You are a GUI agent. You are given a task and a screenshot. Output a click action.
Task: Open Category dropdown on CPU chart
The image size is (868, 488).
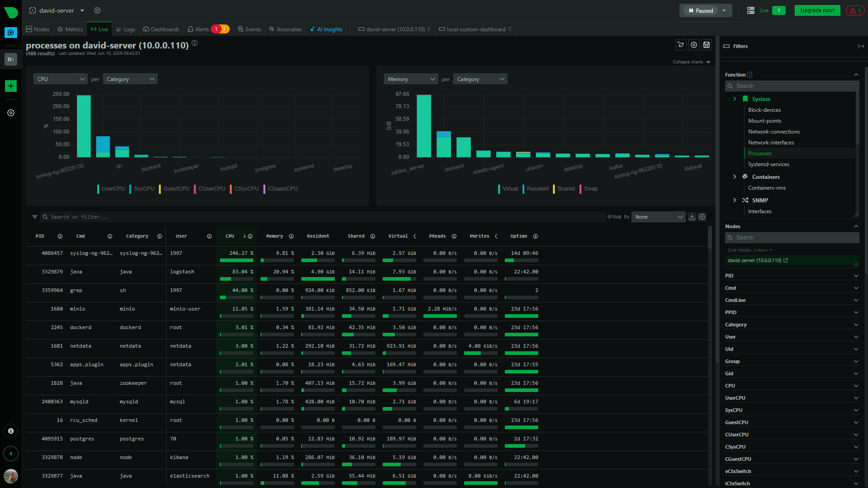click(x=130, y=79)
